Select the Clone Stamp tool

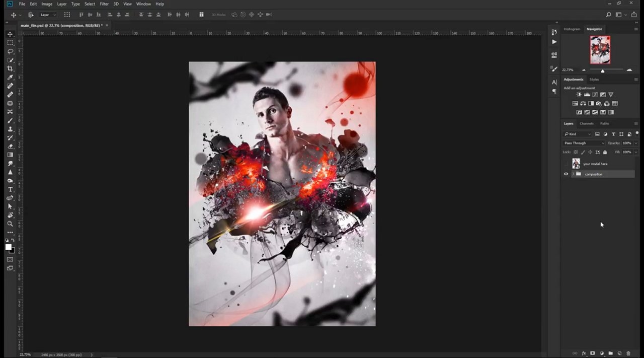pyautogui.click(x=10, y=129)
